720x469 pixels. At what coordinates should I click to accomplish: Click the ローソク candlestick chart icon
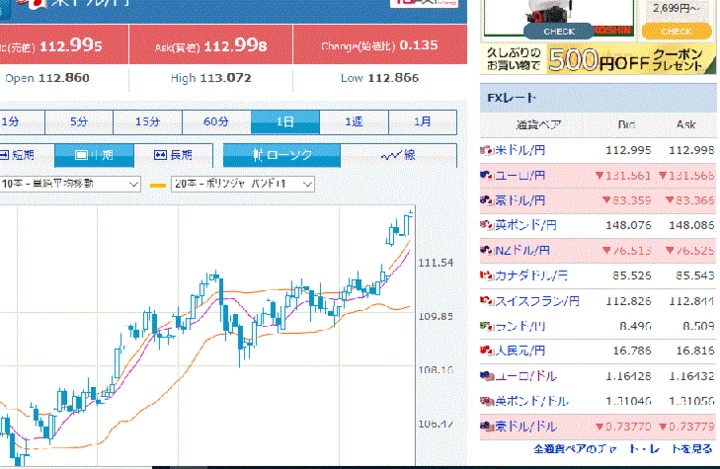tap(258, 155)
